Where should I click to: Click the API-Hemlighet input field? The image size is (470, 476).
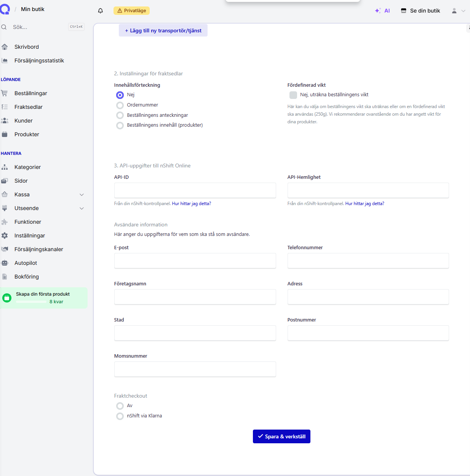click(368, 190)
